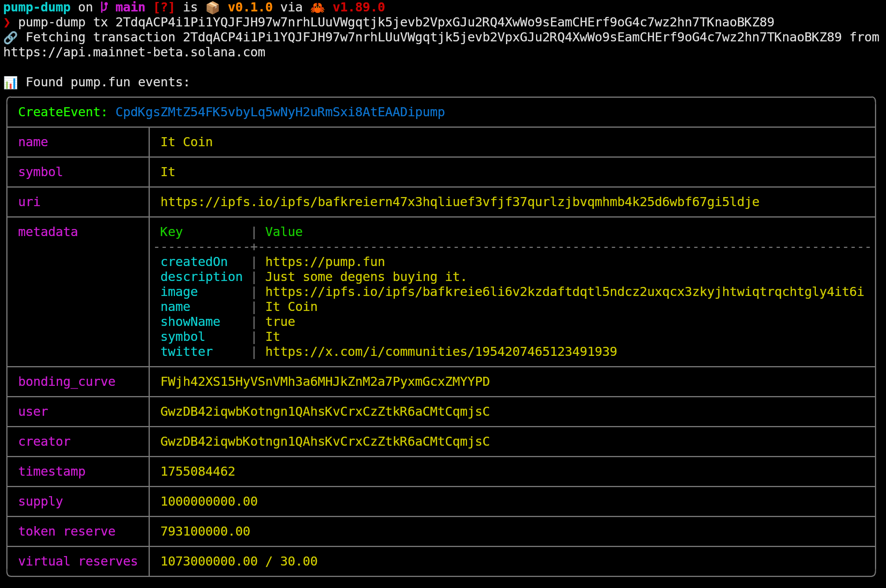Click the Rust crab emoji icon
This screenshot has height=588, width=886.
[317, 7]
